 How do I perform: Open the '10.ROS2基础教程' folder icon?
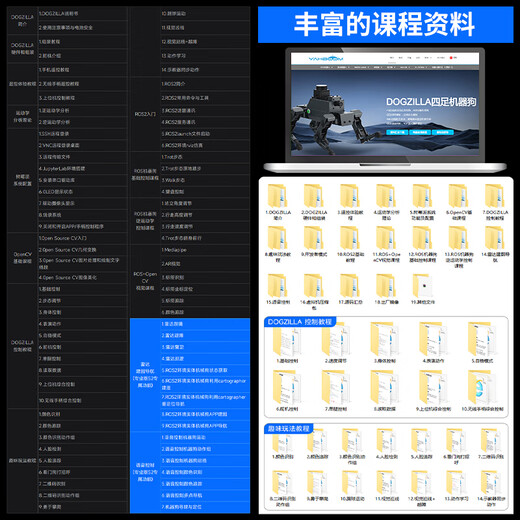click(x=350, y=238)
